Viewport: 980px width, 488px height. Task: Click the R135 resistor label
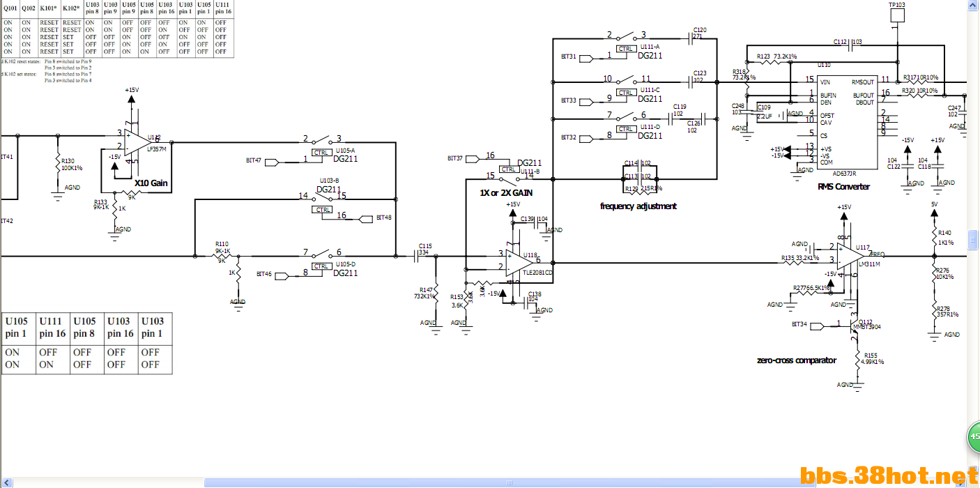[788, 257]
